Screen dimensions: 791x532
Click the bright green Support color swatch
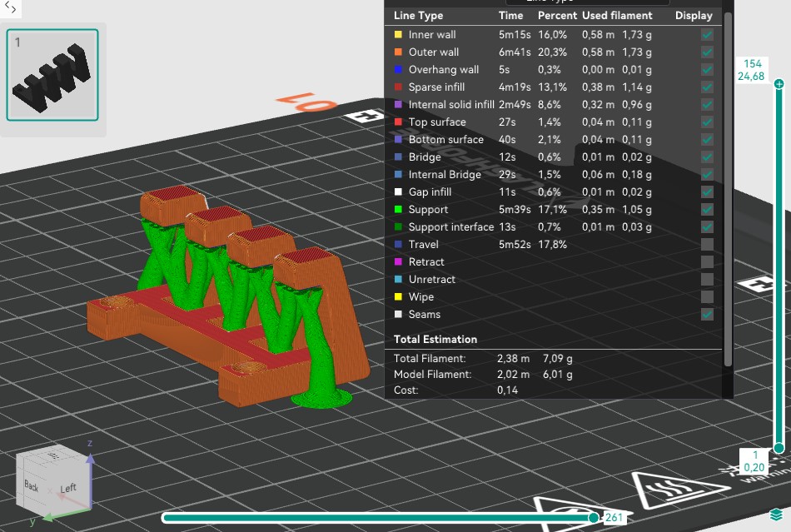pyautogui.click(x=398, y=209)
